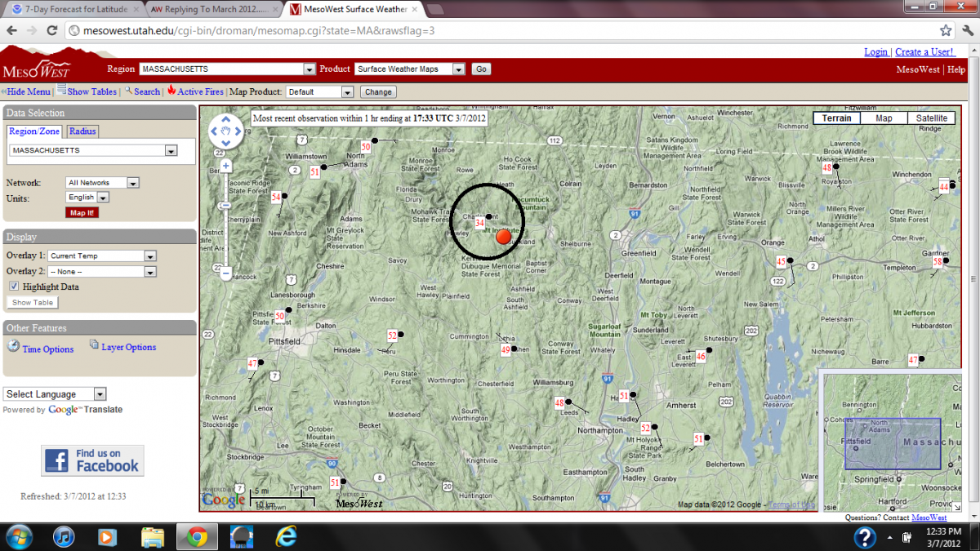Click the page vertical scrollbar
The height and width of the screenshot is (551, 980).
coord(973,279)
